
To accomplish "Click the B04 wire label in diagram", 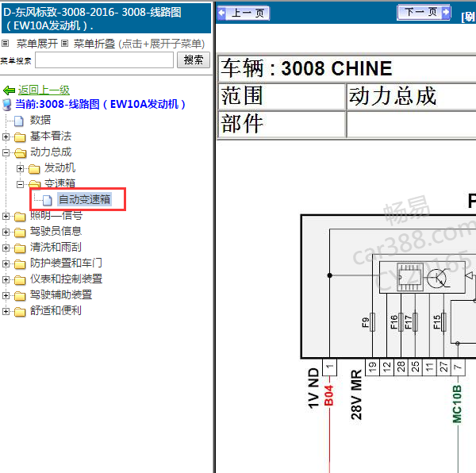I will (x=328, y=395).
